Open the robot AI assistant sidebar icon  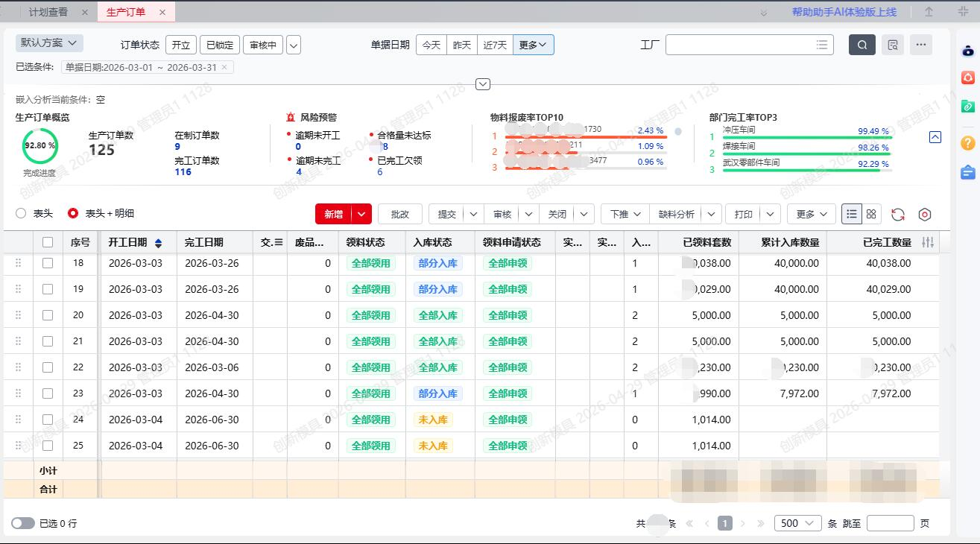point(967,51)
